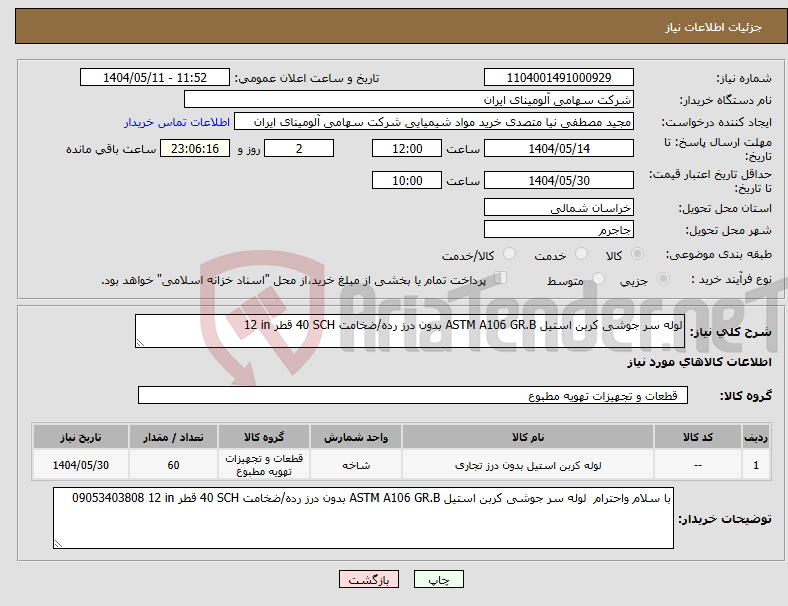Click the need number field 1104001491000929
This screenshot has height=606, width=788.
[x=558, y=78]
